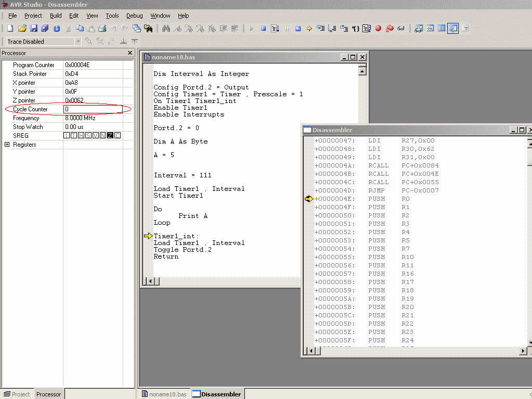Viewport: 532px width, 399px height.
Task: Stop debugging with the blue square icon
Action: click(264, 29)
